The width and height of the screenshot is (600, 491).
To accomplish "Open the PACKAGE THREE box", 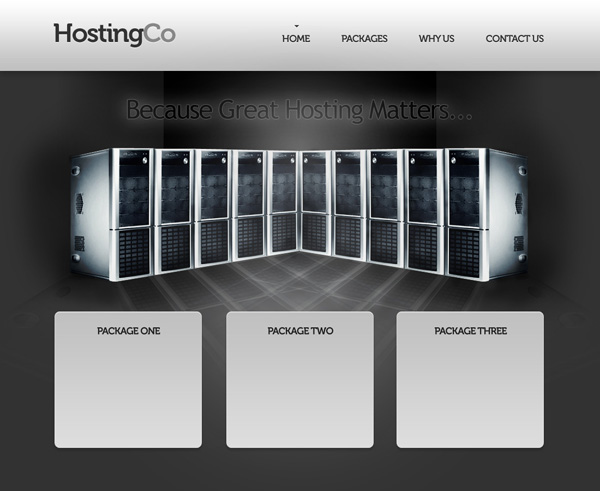I will tap(470, 380).
